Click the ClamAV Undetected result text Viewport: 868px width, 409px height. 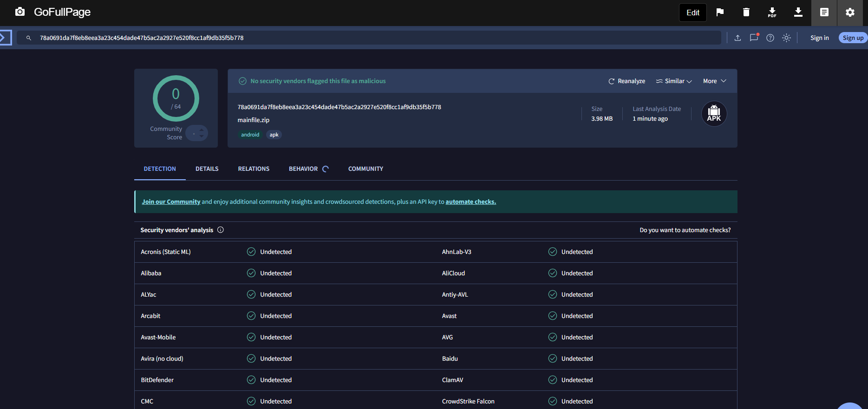click(x=577, y=380)
